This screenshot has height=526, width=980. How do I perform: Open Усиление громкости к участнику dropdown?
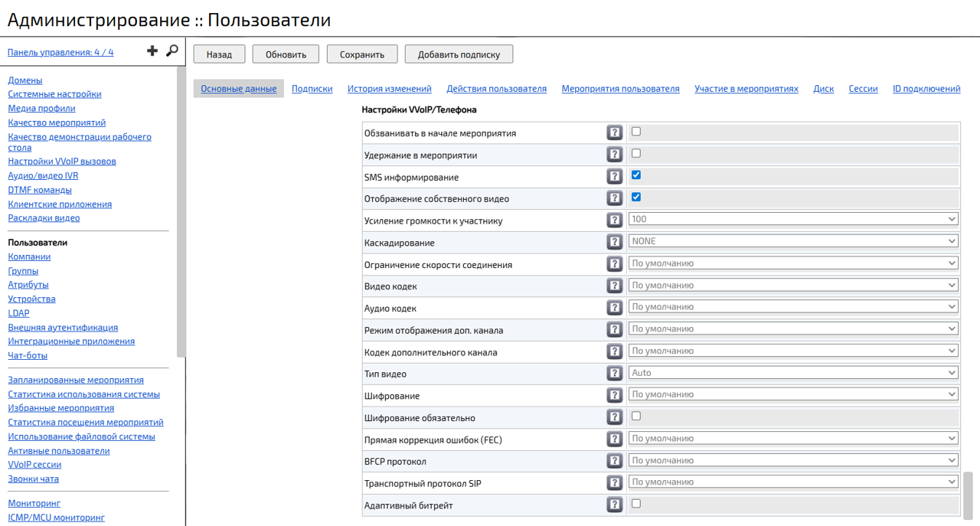(793, 220)
